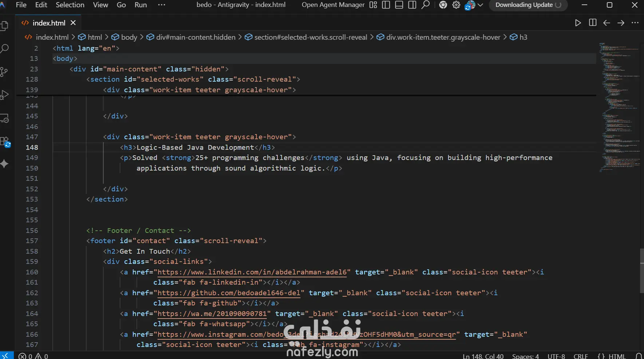Open the Explorer view in activity bar
Viewport: 644px width, 359px height.
tap(4, 26)
